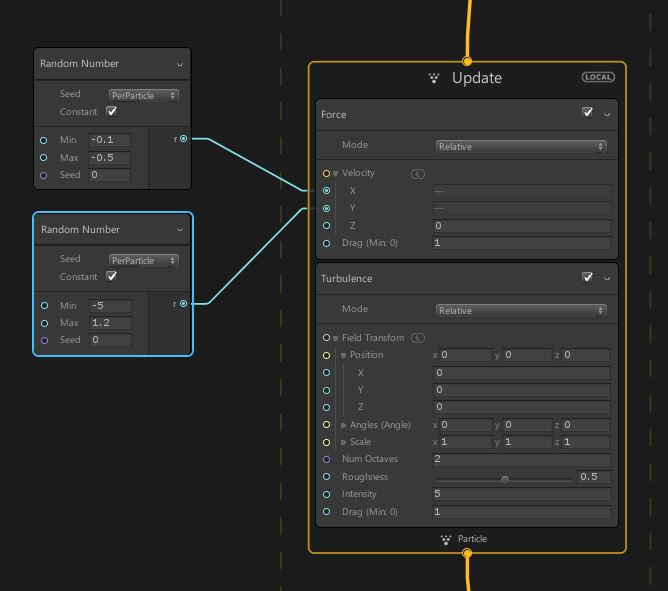Screen dimensions: 668x591
Task: Open the Turbulence Mode dropdown
Action: pos(521,310)
